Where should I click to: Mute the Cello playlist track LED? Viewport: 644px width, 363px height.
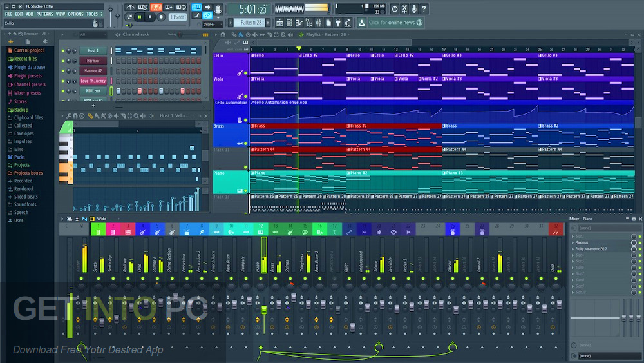(x=245, y=73)
